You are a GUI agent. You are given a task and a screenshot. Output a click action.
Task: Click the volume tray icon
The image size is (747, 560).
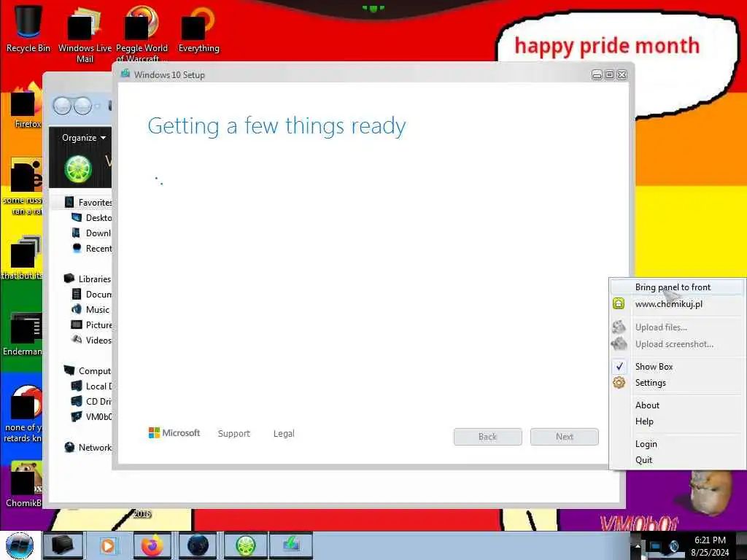(x=673, y=545)
